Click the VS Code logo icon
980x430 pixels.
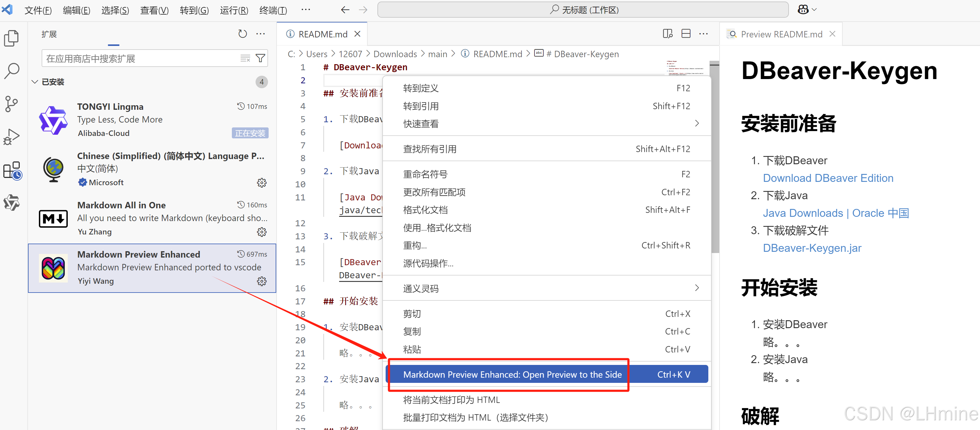coord(7,9)
